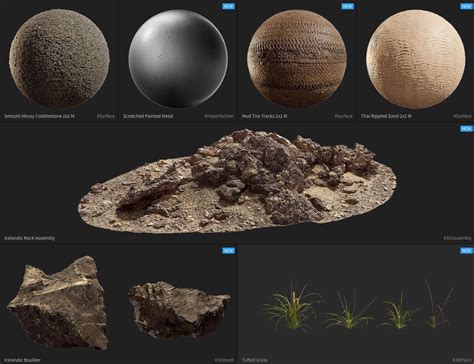
Task: Click the NEW badge on Thai Rippled Sand
Action: [x=466, y=6]
